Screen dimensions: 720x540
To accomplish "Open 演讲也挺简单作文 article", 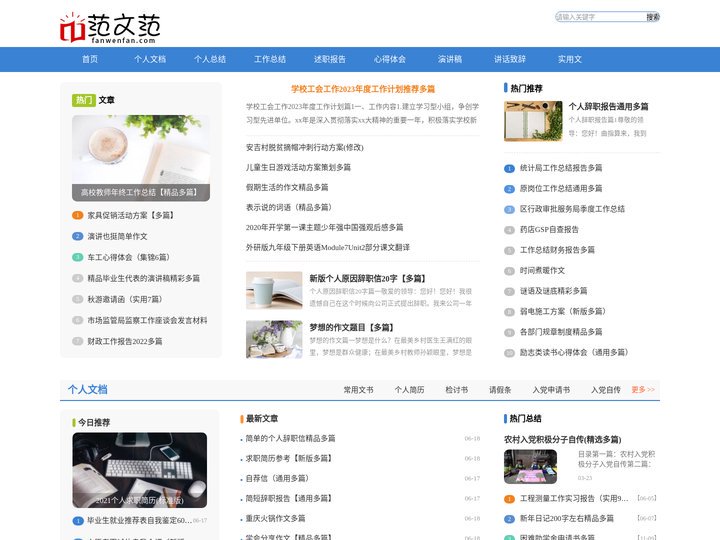I will [x=118, y=236].
